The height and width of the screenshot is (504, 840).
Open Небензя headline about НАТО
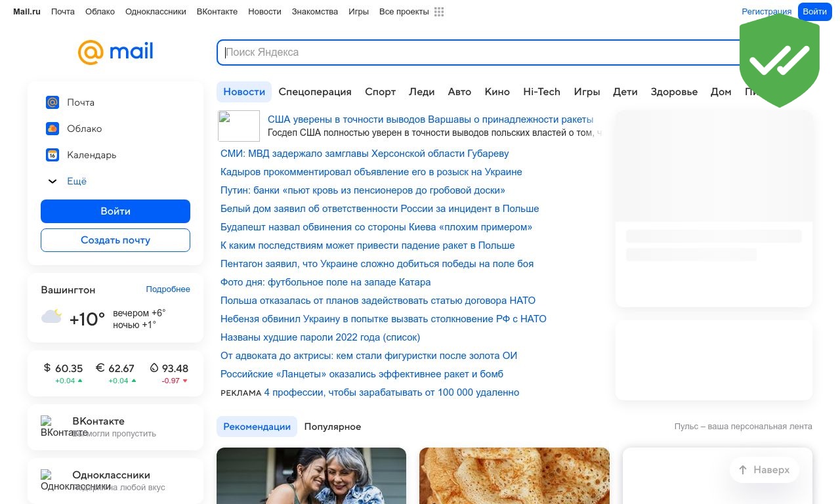pyautogui.click(x=383, y=319)
